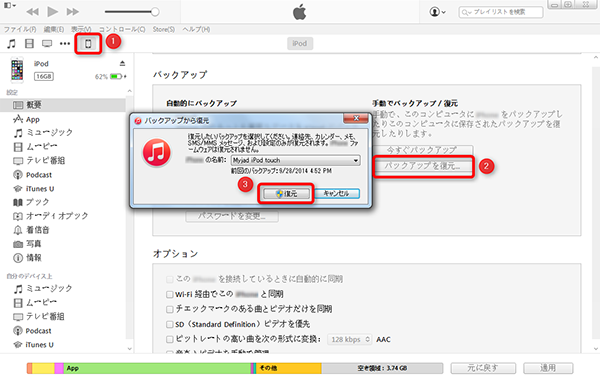The width and height of the screenshot is (600, 383).
Task: Click the App segment of storage bar
Action: [x=157, y=368]
